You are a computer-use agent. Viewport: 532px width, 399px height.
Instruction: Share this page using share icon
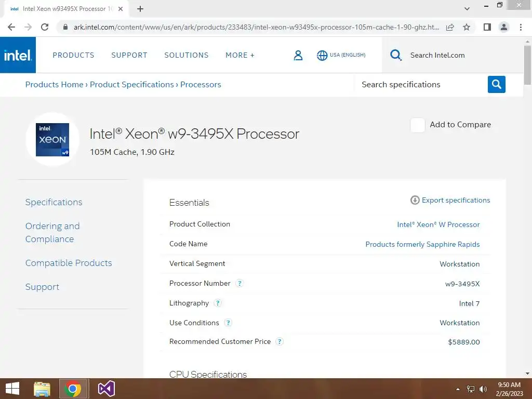click(450, 27)
